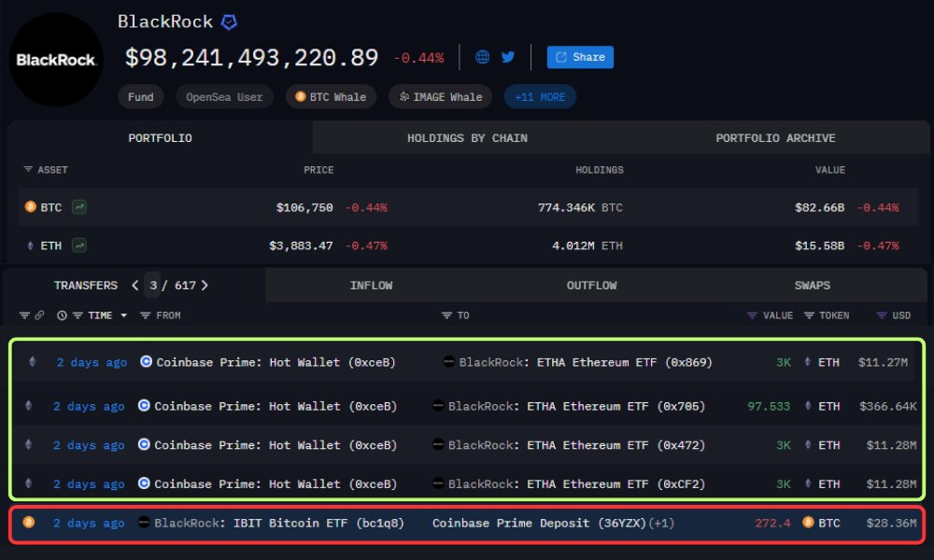Click the BlackRock verified badge icon
The width and height of the screenshot is (934, 560).
pos(229,21)
